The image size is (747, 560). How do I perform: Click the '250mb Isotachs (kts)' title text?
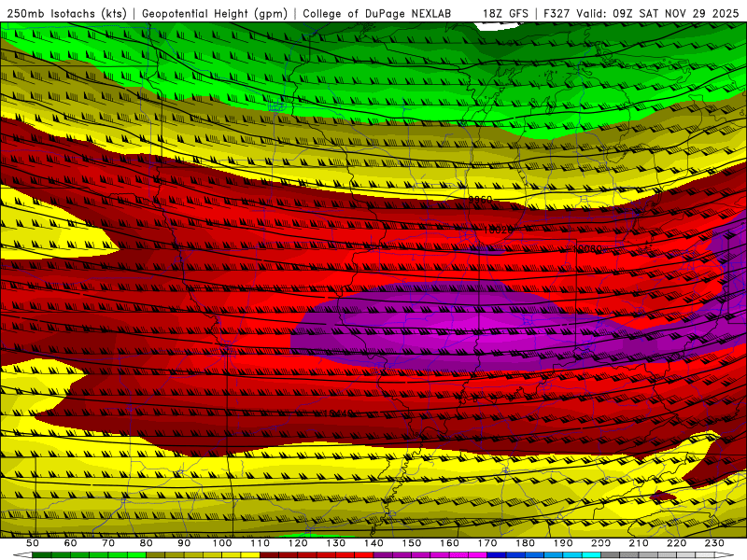tap(66, 14)
